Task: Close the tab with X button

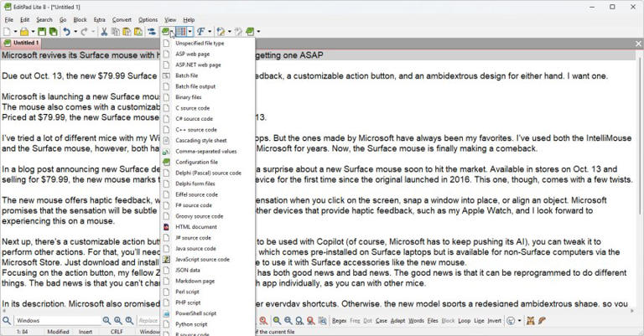Action: tap(638, 43)
